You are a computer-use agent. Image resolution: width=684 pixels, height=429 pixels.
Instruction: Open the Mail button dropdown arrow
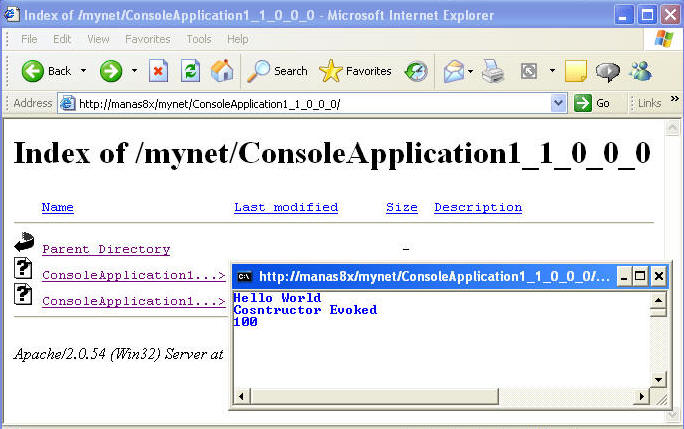click(471, 71)
